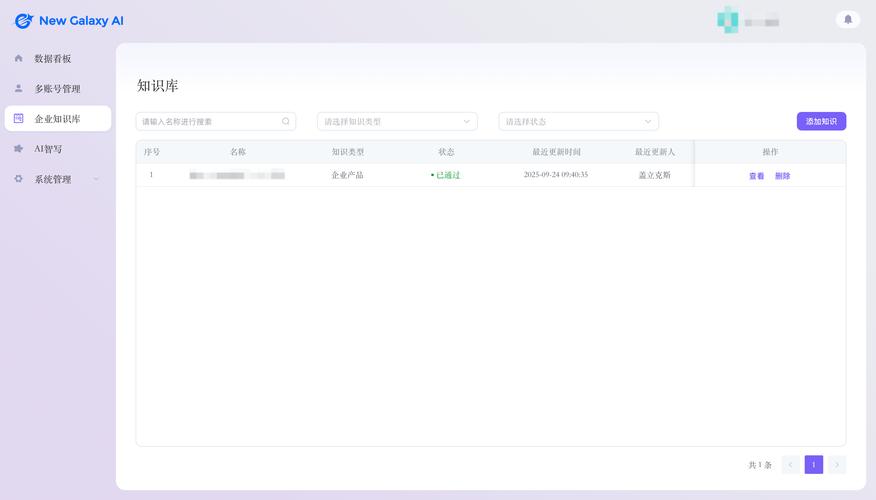Click the knowledge base icon beside 企业知识库
Image resolution: width=876 pixels, height=500 pixels.
point(18,118)
